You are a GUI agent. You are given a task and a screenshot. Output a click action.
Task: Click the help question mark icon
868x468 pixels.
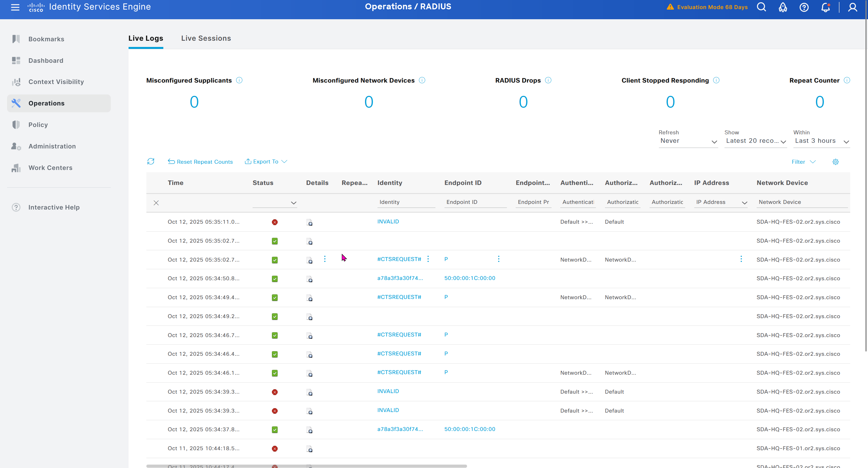804,7
